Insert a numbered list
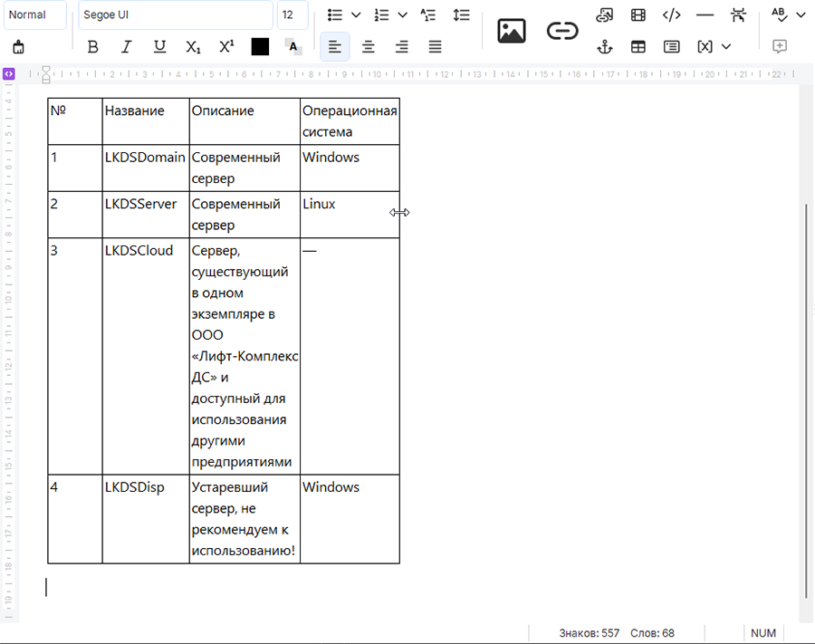This screenshot has height=644, width=815. pyautogui.click(x=382, y=15)
